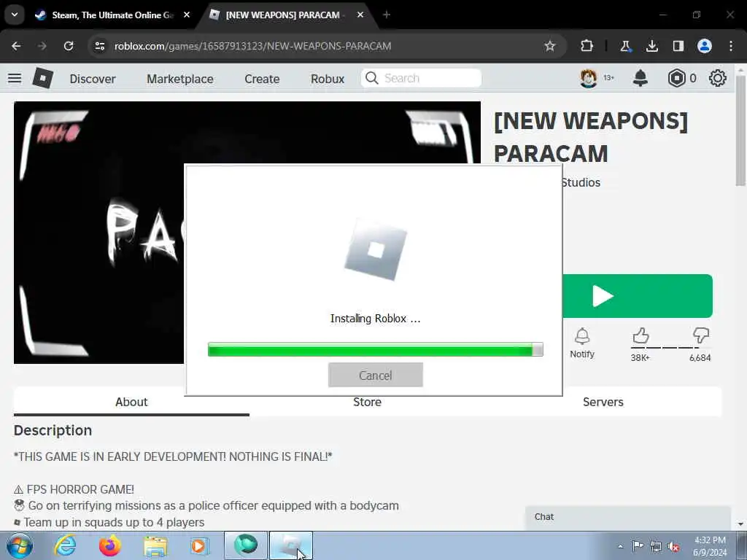Open site information icon in address bar

tap(99, 46)
